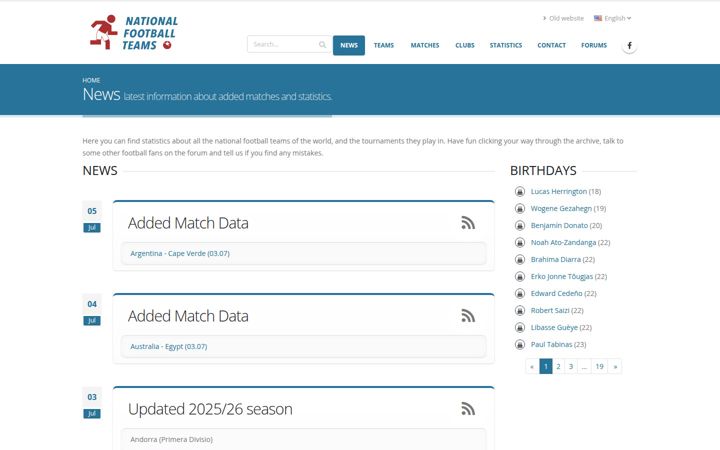
Task: Click the Updated 2025/26 season heading
Action: [210, 409]
